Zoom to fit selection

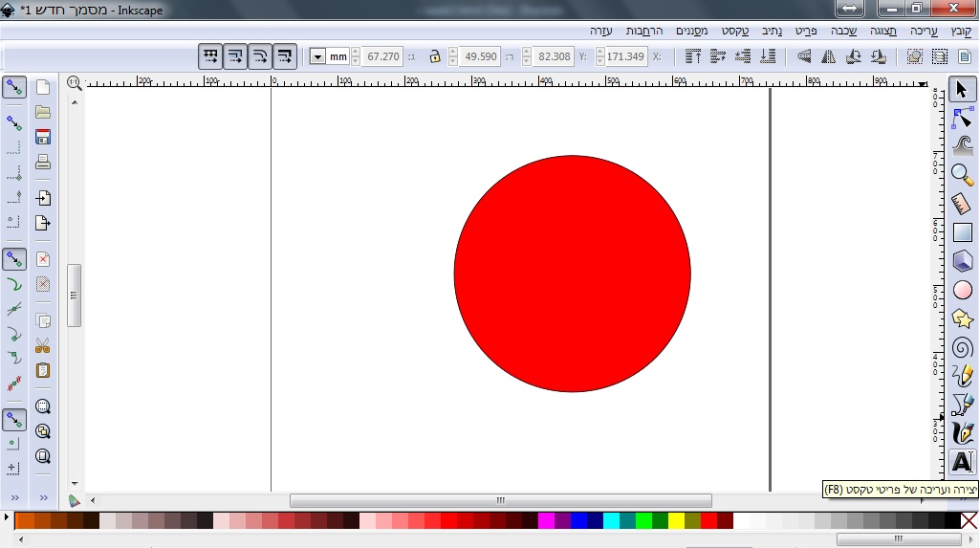tap(42, 406)
